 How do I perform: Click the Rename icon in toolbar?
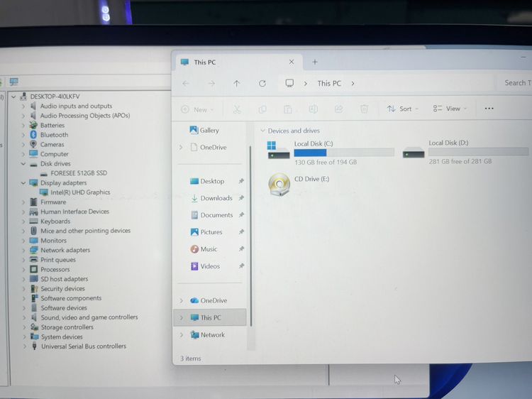313,109
